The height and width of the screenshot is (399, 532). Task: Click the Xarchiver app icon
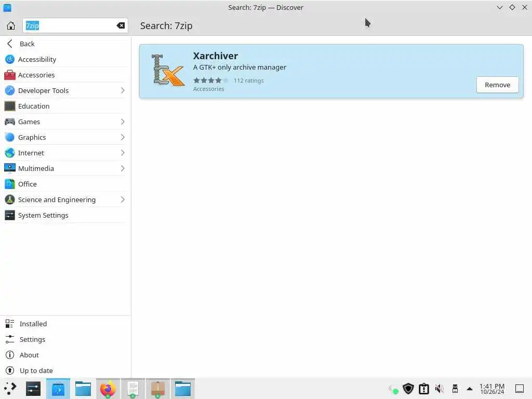tap(168, 70)
